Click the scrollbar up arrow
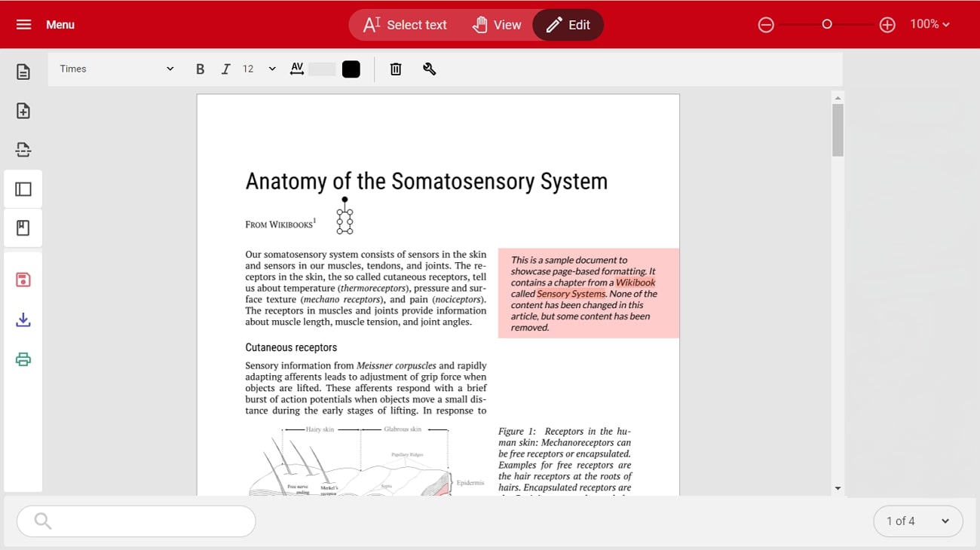 [x=838, y=98]
